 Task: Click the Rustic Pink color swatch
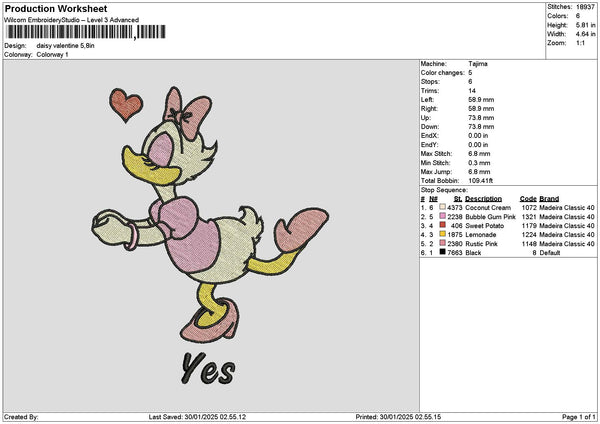coord(442,243)
